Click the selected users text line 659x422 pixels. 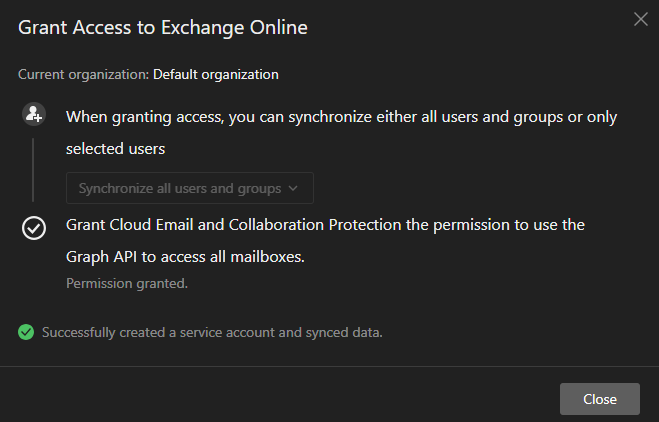point(115,148)
